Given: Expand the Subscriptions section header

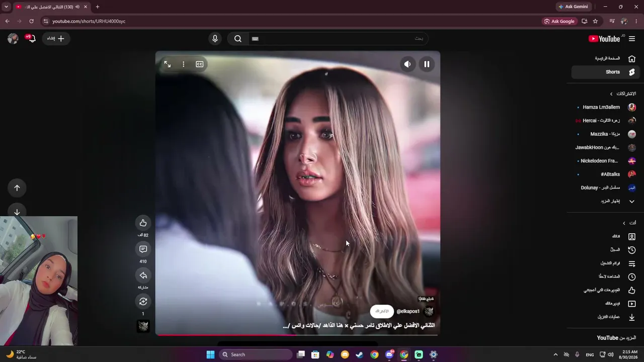Looking at the screenshot, I should 622,94.
